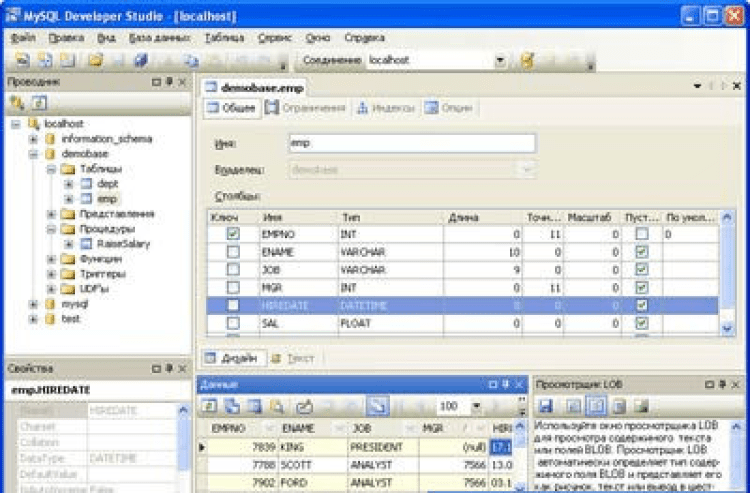This screenshot has width=750, height=493.
Task: Toggle the nullable checkbox for JOB row
Action: (642, 270)
